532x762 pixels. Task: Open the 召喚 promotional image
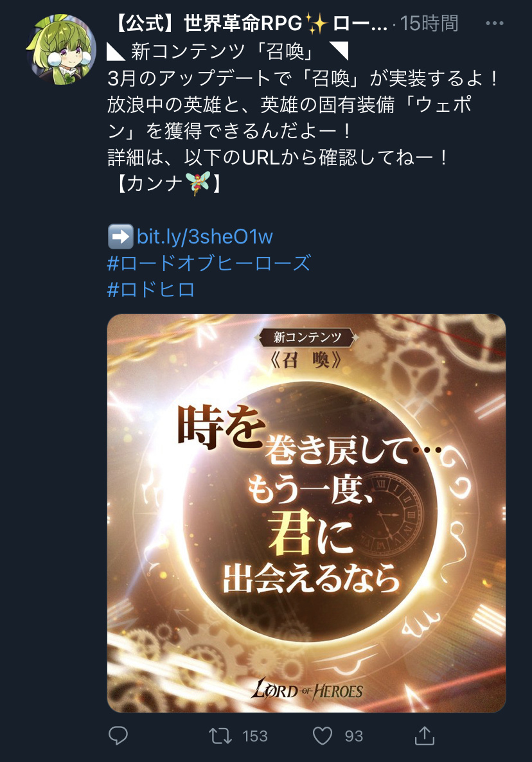[x=306, y=513]
